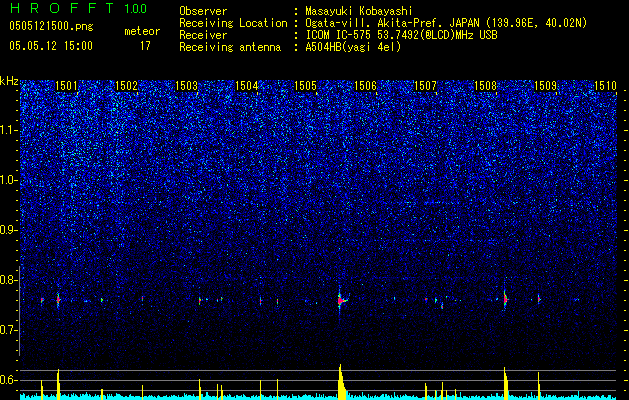
Task: Click location text Ogata-vill. Akita-Pref. JAPAN
Action: coord(392,23)
